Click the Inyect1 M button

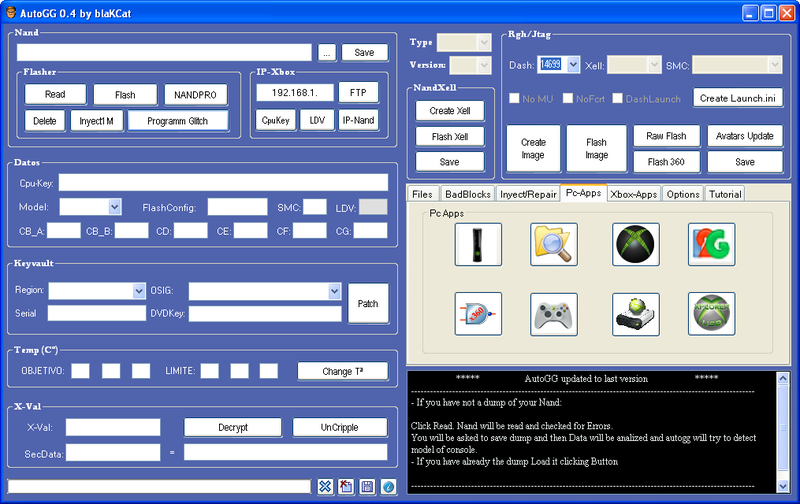tap(96, 121)
